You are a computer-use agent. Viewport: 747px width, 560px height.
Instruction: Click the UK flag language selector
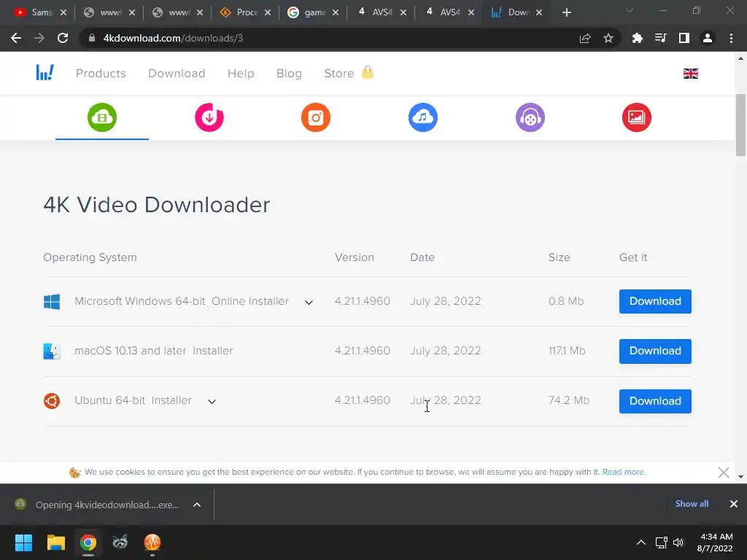[690, 74]
